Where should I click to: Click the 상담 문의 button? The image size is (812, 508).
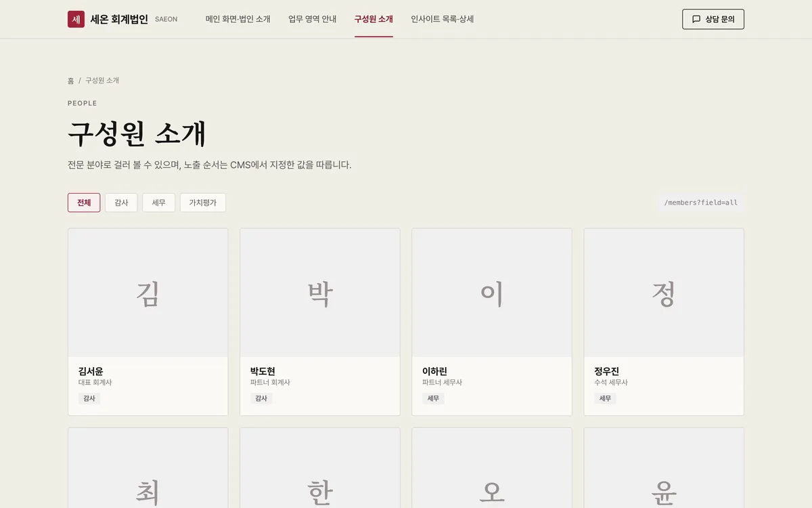[713, 19]
